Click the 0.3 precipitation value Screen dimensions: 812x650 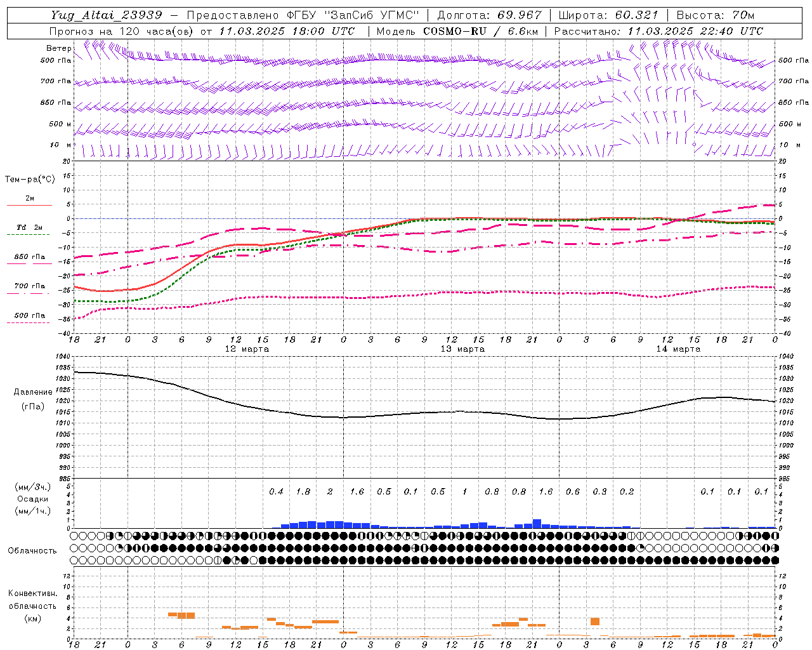[x=599, y=492]
